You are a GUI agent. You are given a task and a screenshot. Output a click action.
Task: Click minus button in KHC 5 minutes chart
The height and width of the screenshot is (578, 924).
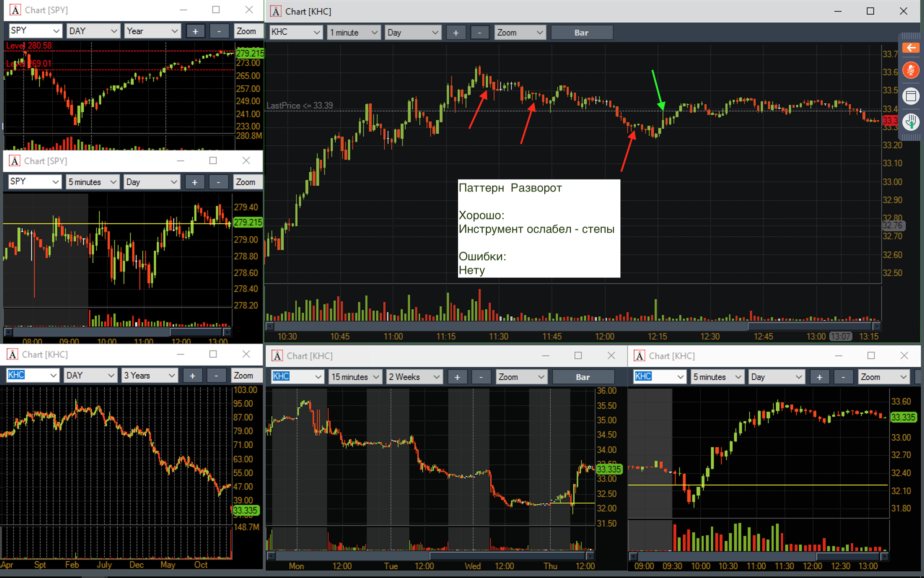843,377
